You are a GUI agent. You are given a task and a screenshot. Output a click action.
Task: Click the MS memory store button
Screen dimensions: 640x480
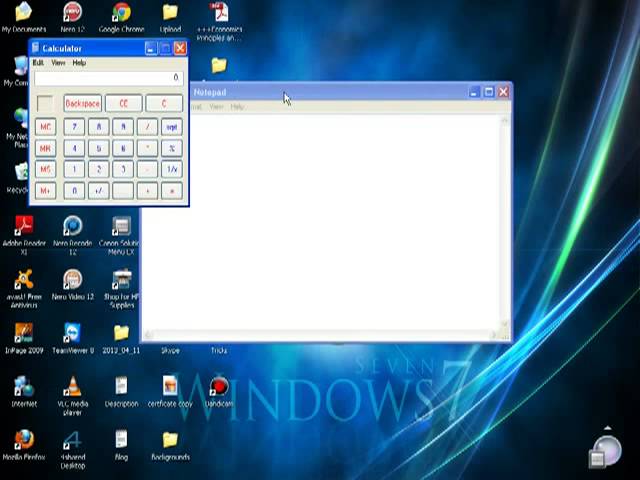(x=45, y=169)
